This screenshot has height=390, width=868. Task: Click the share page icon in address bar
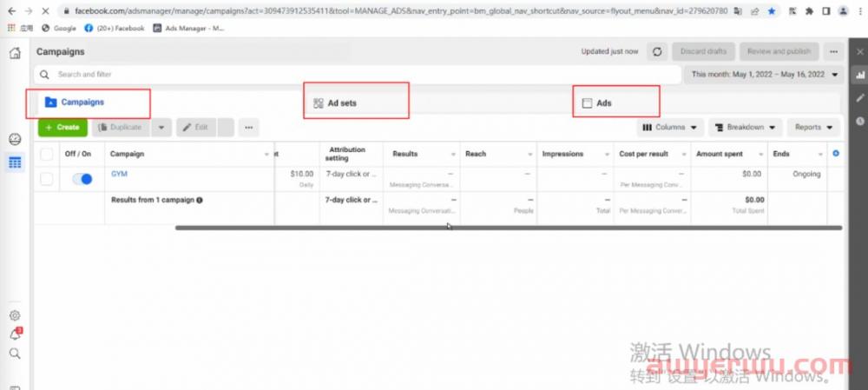click(x=755, y=11)
